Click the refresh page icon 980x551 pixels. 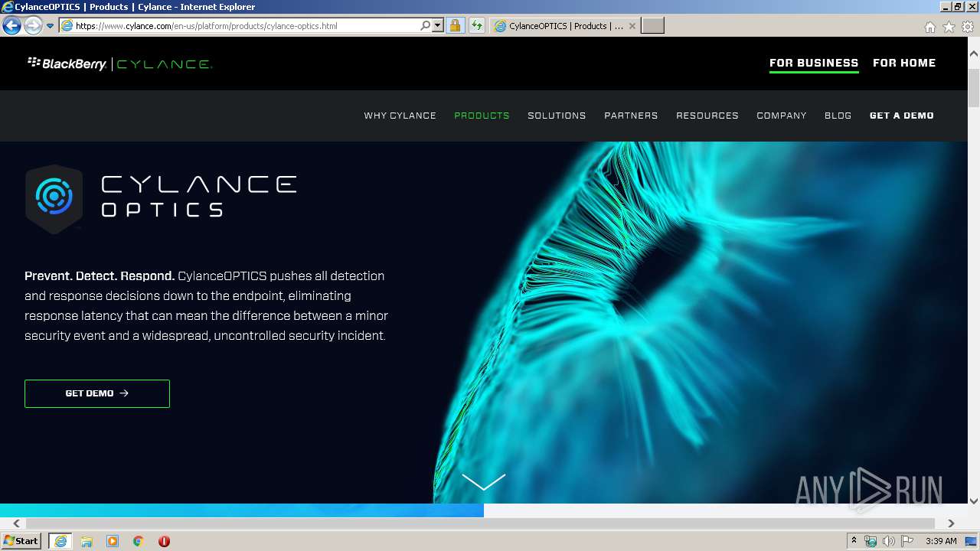tap(477, 25)
